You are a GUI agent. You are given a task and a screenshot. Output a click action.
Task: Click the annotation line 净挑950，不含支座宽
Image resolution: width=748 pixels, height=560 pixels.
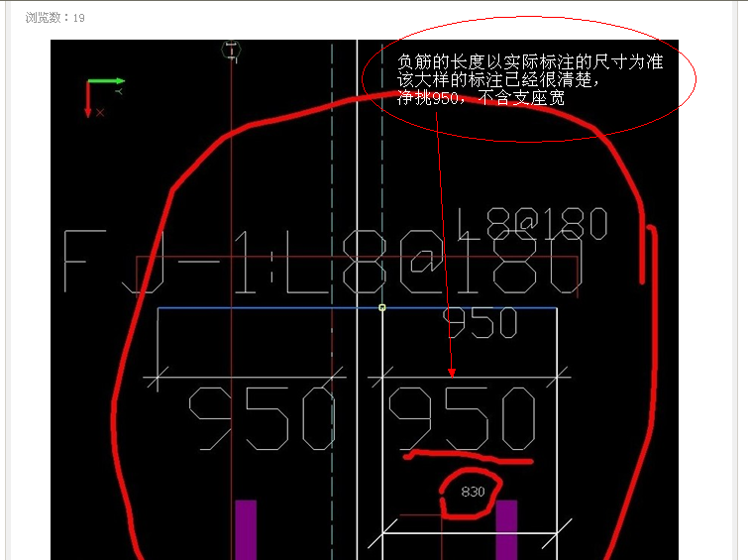(x=481, y=98)
